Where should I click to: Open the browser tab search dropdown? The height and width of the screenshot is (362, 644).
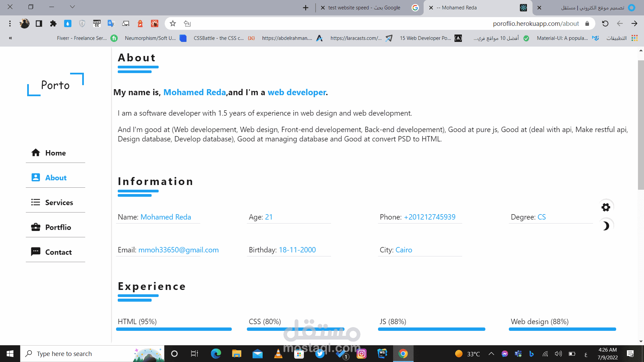[x=72, y=7]
